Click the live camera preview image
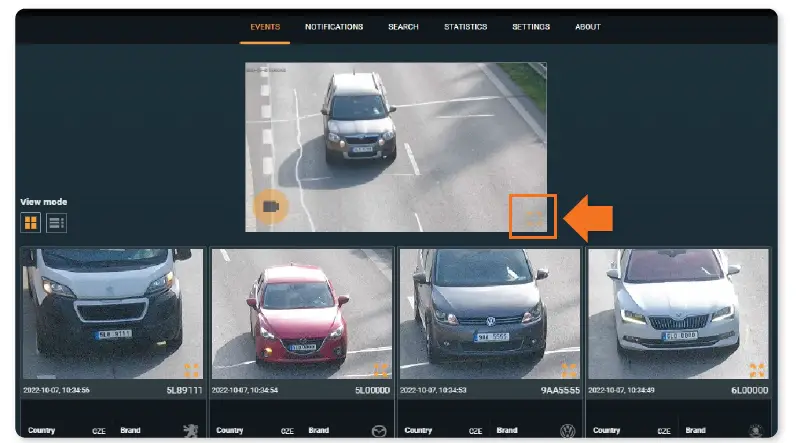The image size is (796, 443). pyautogui.click(x=395, y=147)
